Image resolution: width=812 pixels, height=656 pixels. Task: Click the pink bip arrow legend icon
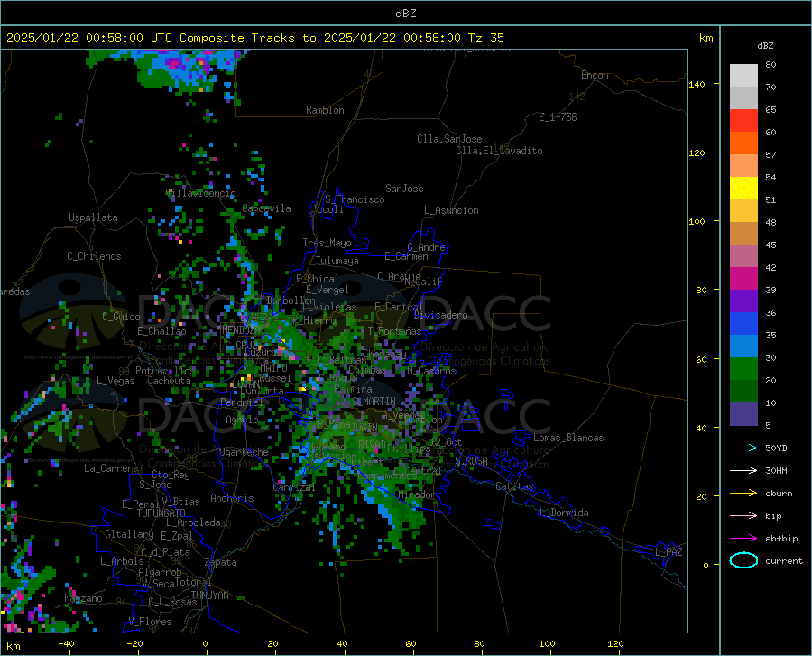tap(743, 515)
